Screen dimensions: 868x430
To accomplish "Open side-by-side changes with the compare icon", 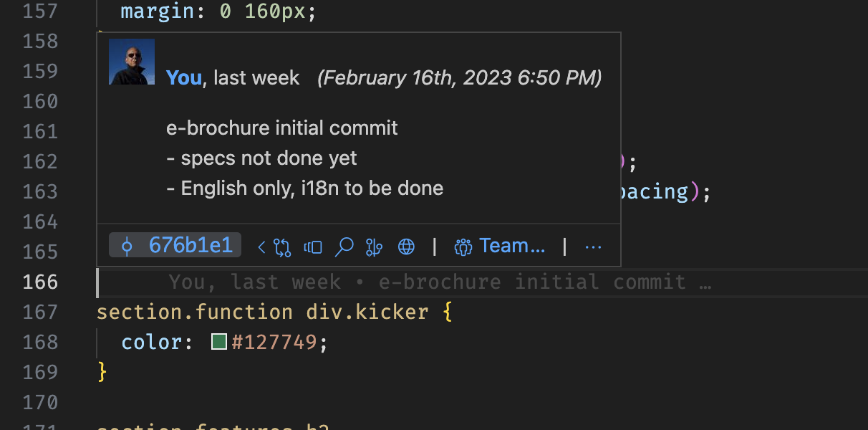I will (x=312, y=246).
